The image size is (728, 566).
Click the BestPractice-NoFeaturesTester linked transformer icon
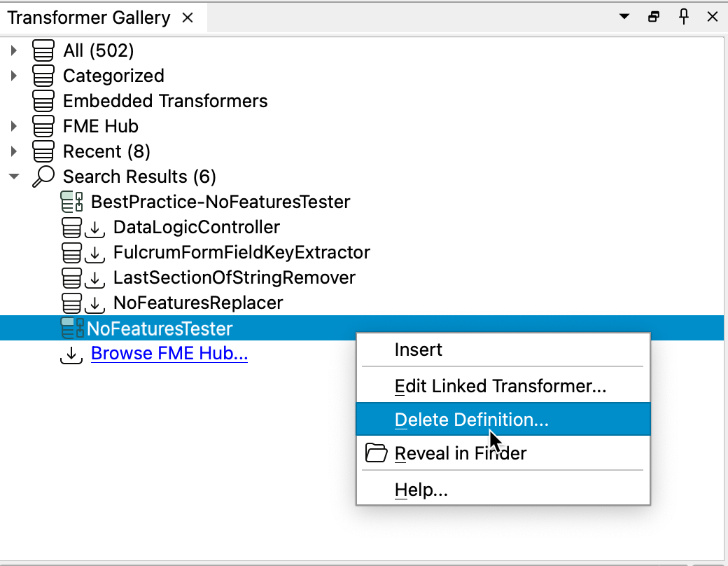tap(72, 202)
